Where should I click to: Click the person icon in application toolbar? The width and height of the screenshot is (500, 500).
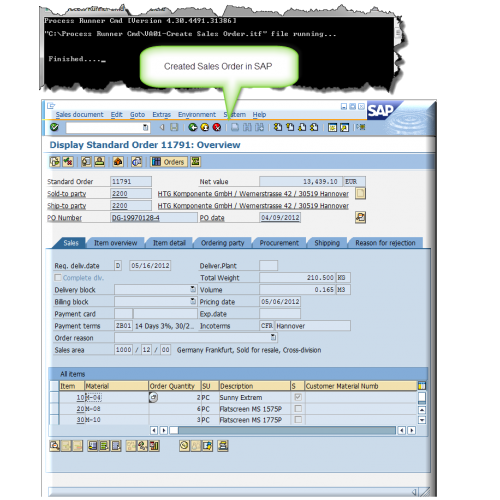pos(99,162)
